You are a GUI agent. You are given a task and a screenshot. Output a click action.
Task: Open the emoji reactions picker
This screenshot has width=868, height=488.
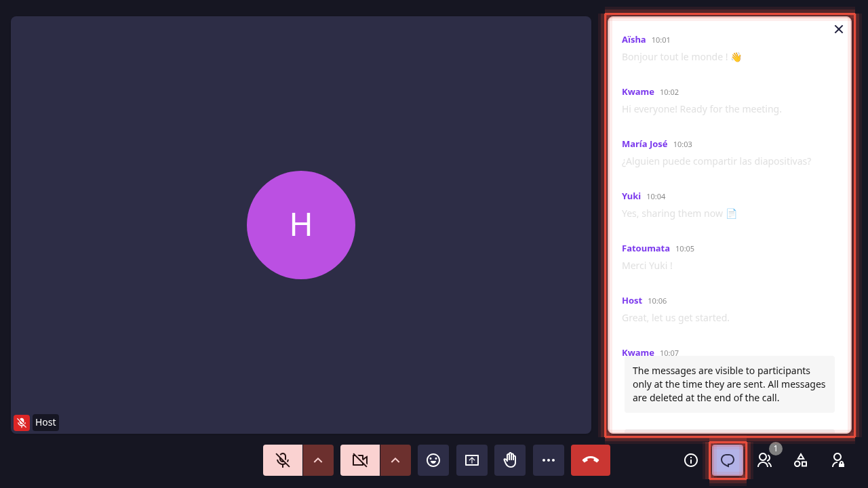coord(433,460)
